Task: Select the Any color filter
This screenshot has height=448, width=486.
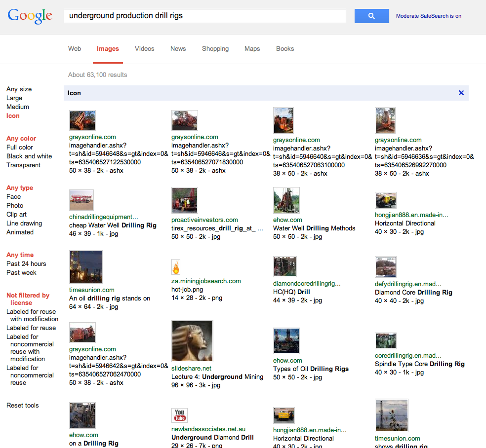Action: pos(21,138)
